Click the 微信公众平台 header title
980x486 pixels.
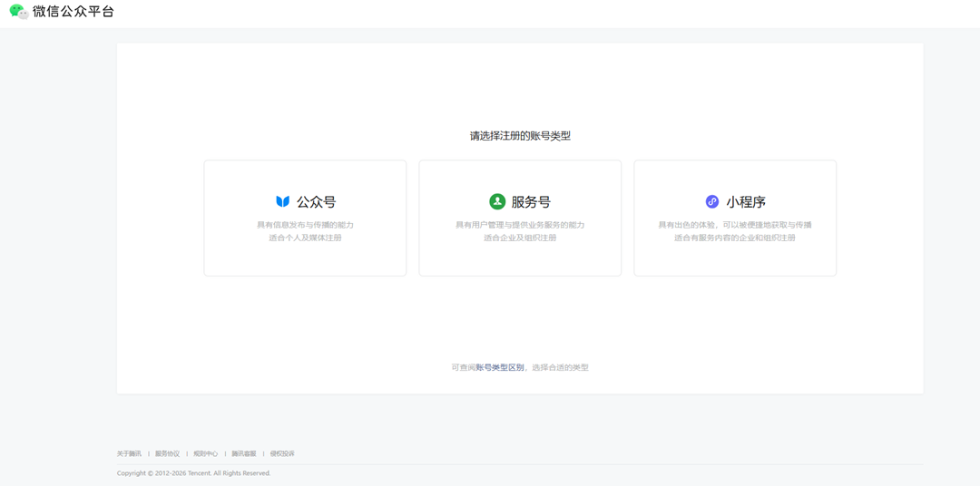click(x=73, y=11)
